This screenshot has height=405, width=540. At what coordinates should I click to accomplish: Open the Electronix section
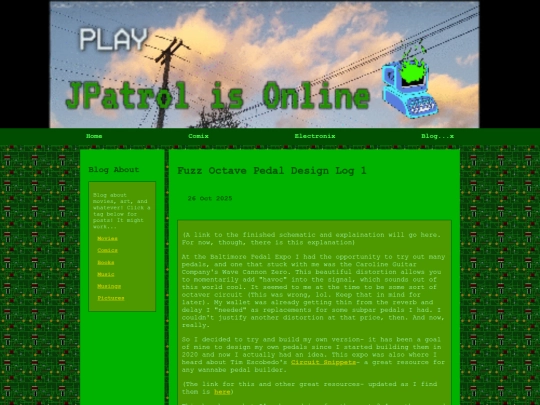[315, 136]
